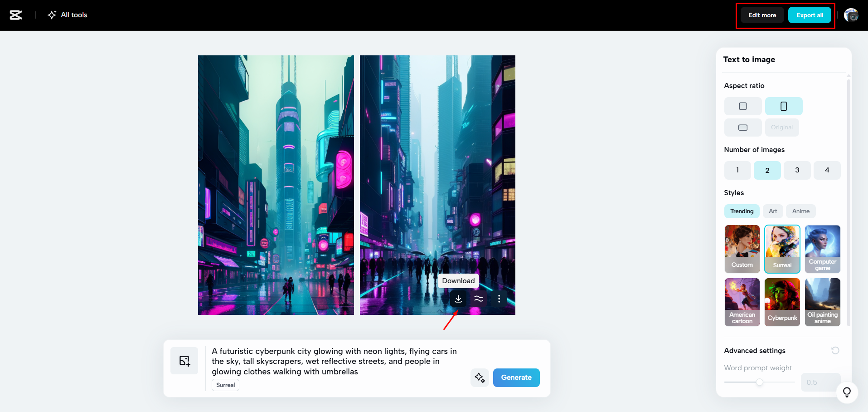Set number of images to 4
Screen dimensions: 868x412
pyautogui.click(x=827, y=170)
